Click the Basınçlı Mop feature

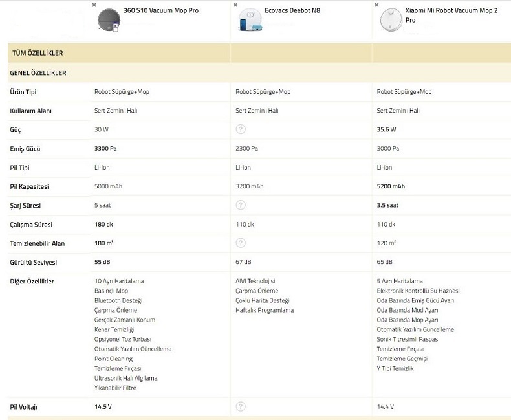click(111, 291)
